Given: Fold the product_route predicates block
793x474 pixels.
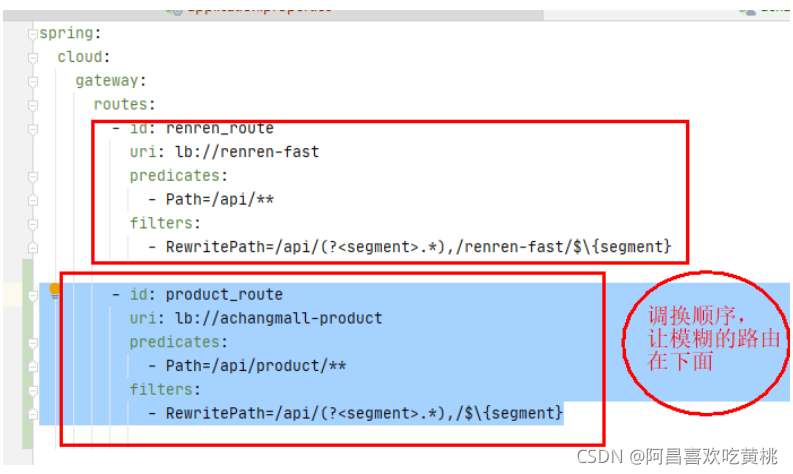Looking at the screenshot, I should pos(33,343).
